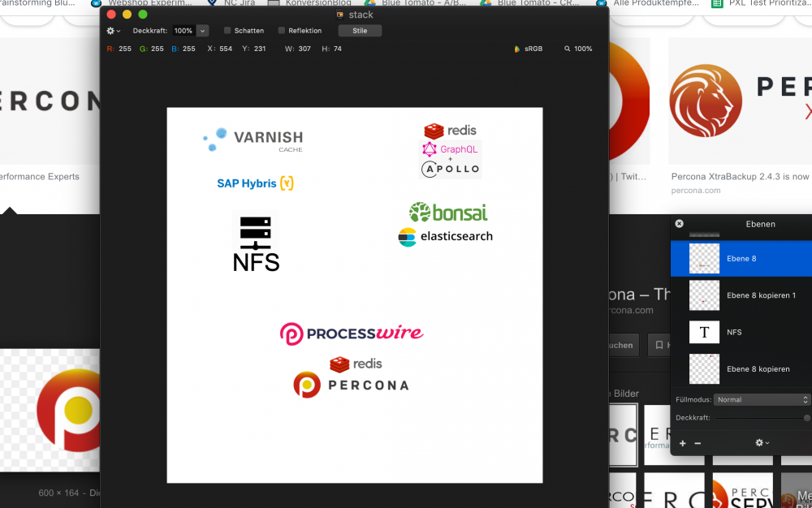812x508 pixels.
Task: Click the sRGB color profile icon
Action: tap(516, 49)
